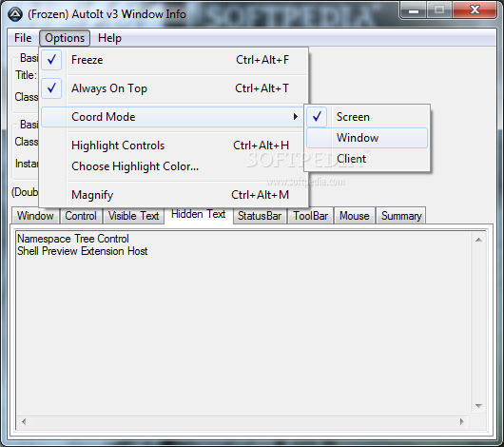Select the Hidden Text tab
Viewport: 504px width, 447px height.
199,214
